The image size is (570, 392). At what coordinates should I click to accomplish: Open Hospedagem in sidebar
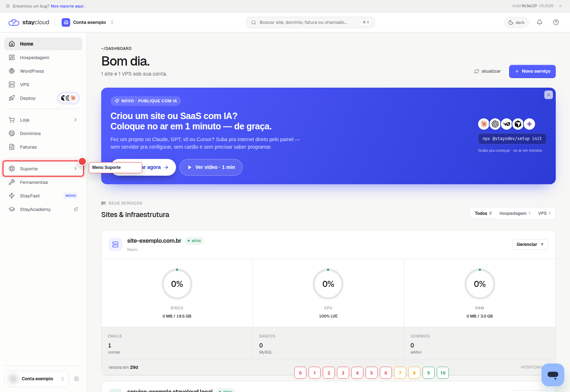click(x=43, y=57)
